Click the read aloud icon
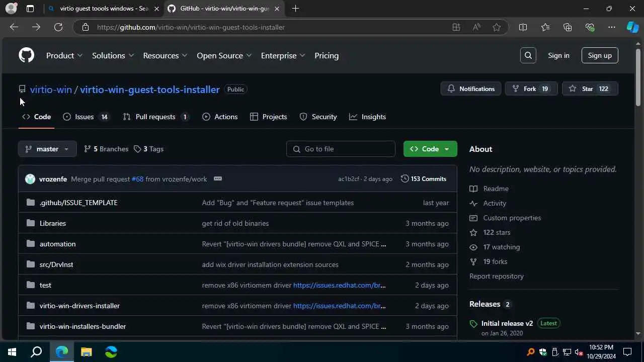 [x=476, y=27]
